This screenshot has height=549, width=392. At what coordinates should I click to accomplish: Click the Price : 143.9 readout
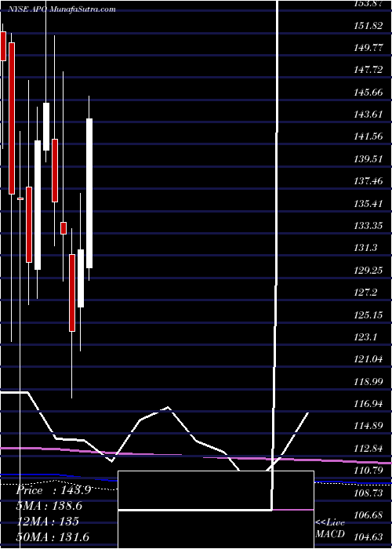click(x=53, y=490)
